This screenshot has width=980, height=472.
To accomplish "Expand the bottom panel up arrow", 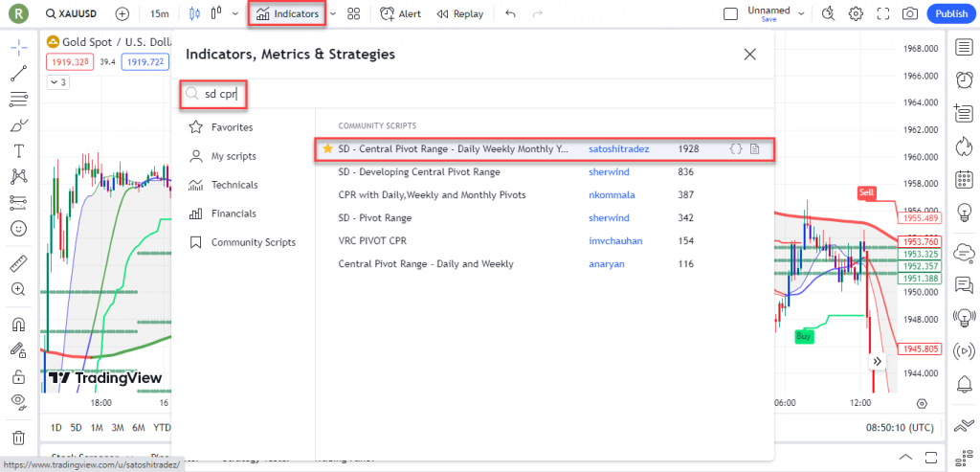I will coord(905,456).
